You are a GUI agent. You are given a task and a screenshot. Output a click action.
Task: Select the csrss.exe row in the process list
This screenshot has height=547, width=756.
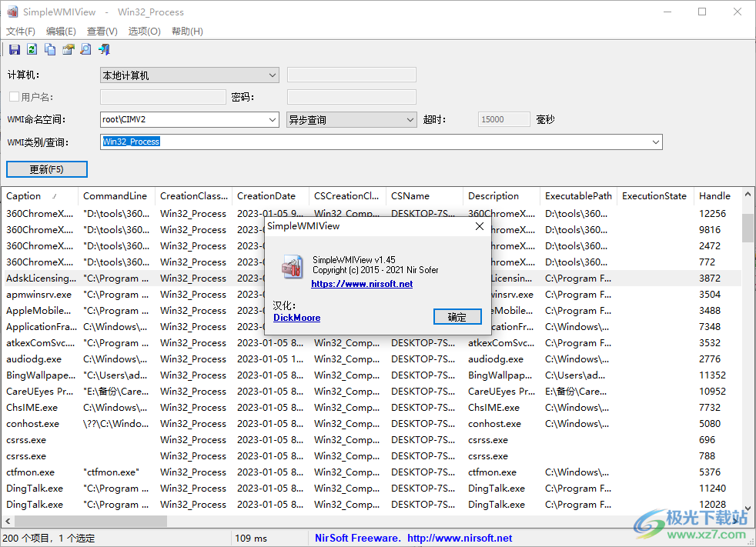pos(25,439)
